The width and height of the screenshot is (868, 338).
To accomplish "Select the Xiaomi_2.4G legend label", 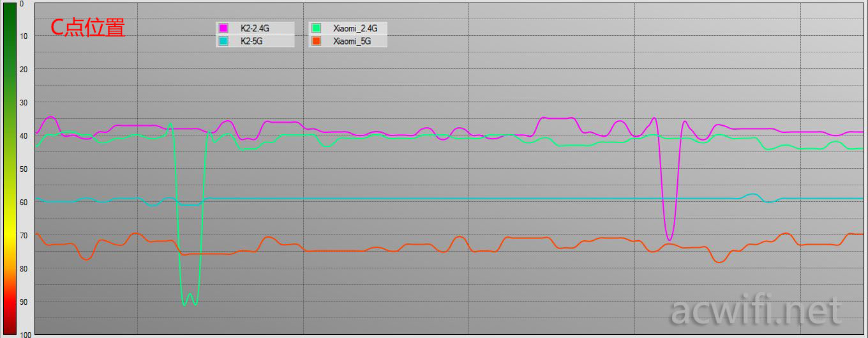I will pos(355,28).
